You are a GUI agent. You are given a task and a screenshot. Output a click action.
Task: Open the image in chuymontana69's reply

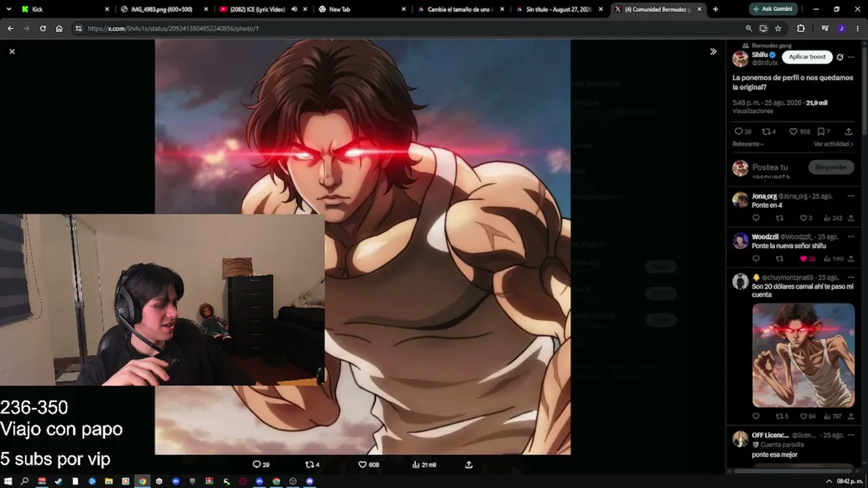[804, 355]
